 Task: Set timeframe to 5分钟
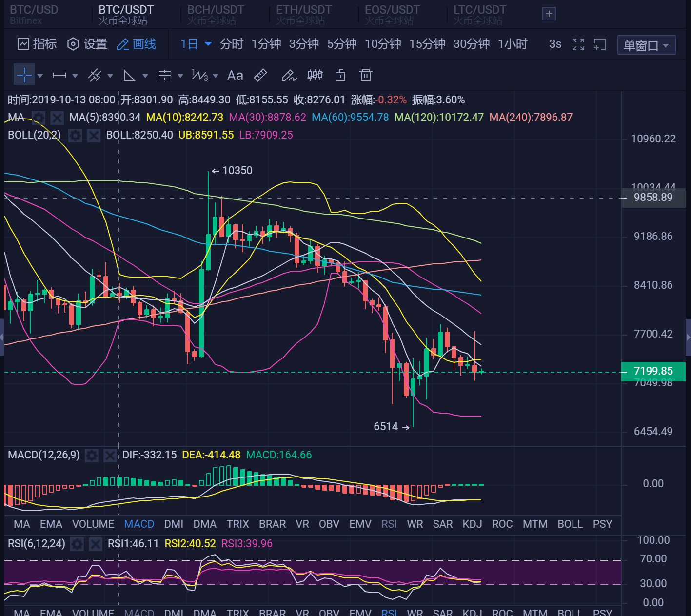coord(342,44)
